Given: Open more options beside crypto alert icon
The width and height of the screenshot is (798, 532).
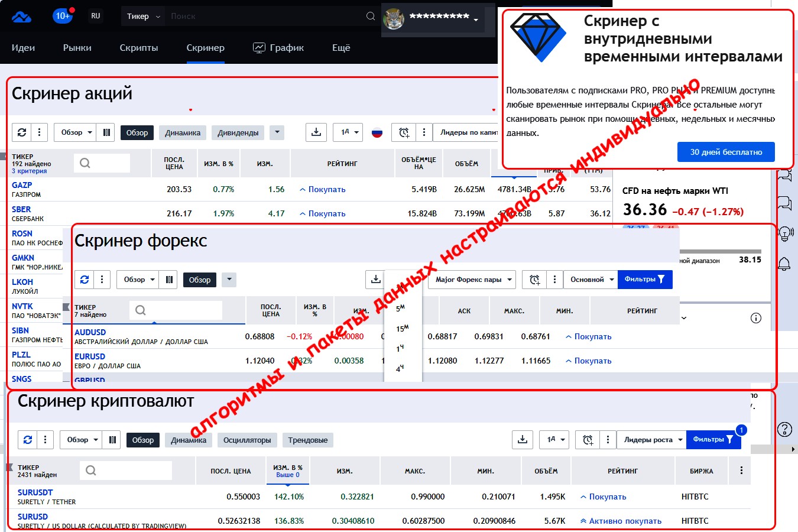Looking at the screenshot, I should point(608,440).
